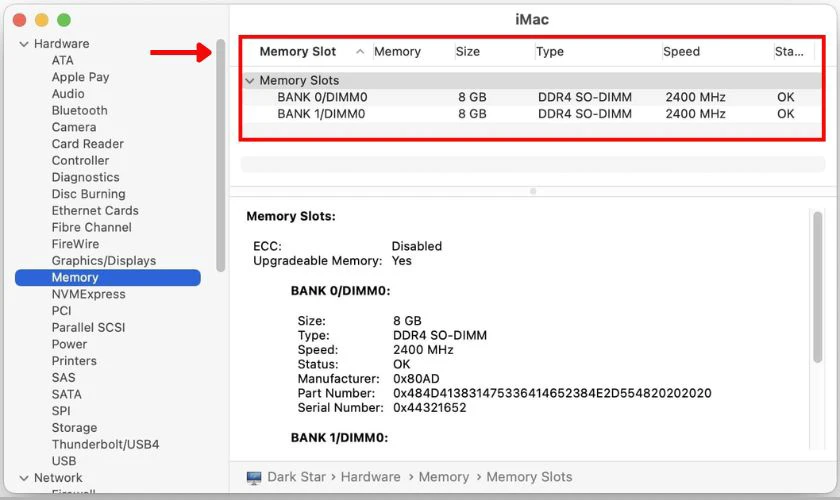
Task: Collapse the Network section in sidebar
Action: tap(23, 478)
